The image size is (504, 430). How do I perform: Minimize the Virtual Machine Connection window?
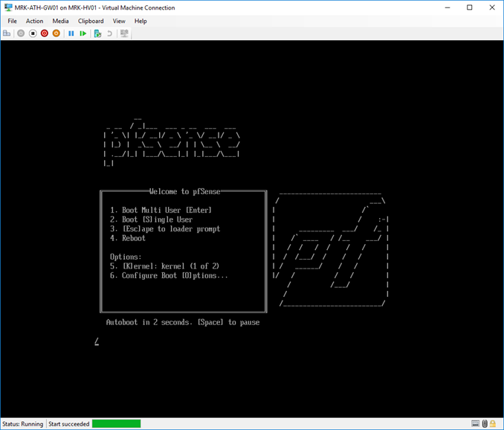click(448, 7)
